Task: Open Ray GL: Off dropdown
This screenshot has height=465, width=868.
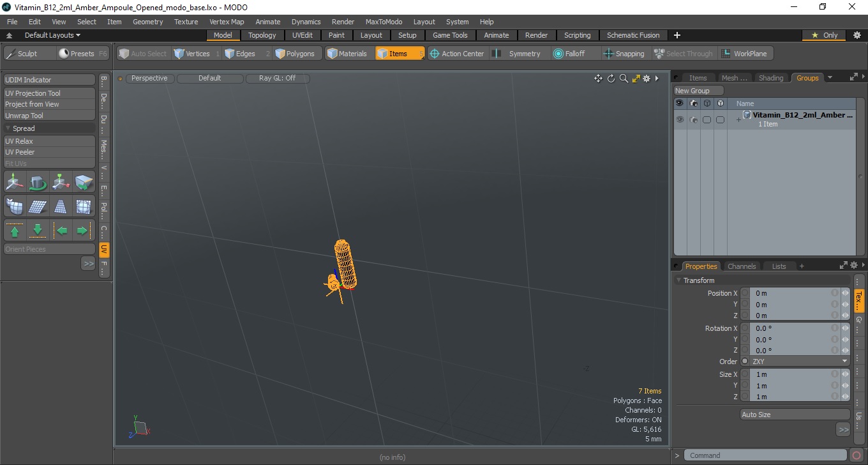Action: [278, 79]
